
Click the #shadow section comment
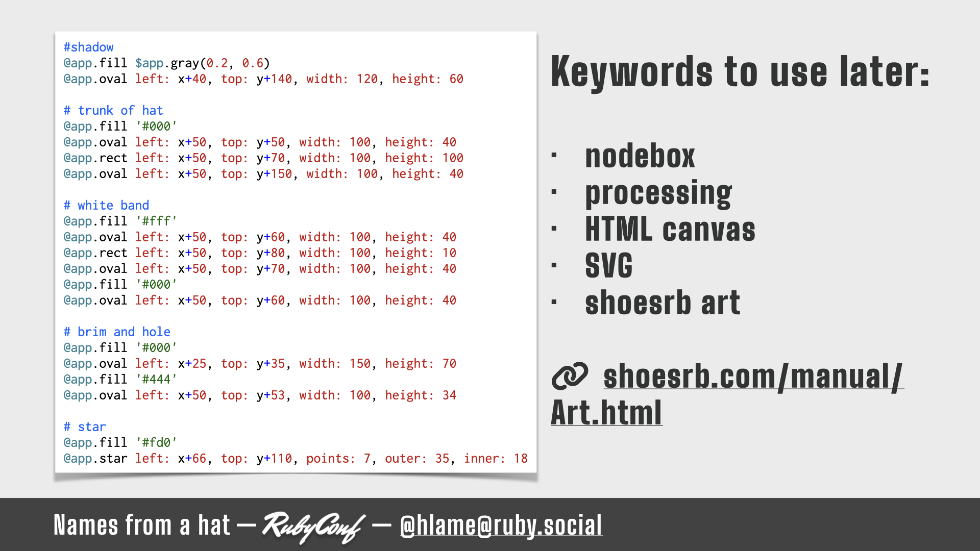[x=87, y=46]
